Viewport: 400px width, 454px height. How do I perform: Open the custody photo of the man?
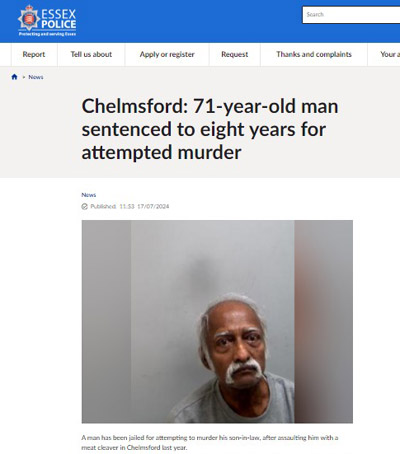pyautogui.click(x=217, y=321)
